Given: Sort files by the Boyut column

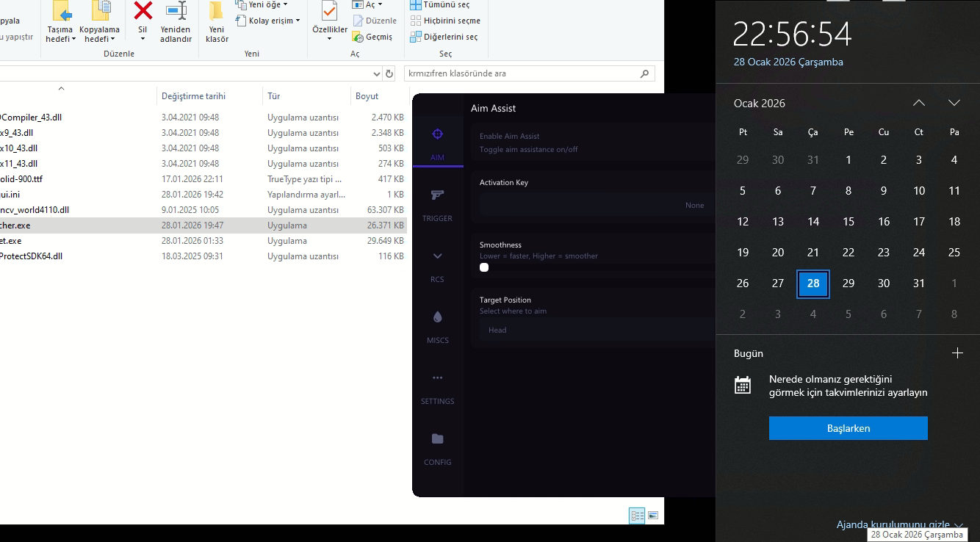Looking at the screenshot, I should (x=380, y=96).
